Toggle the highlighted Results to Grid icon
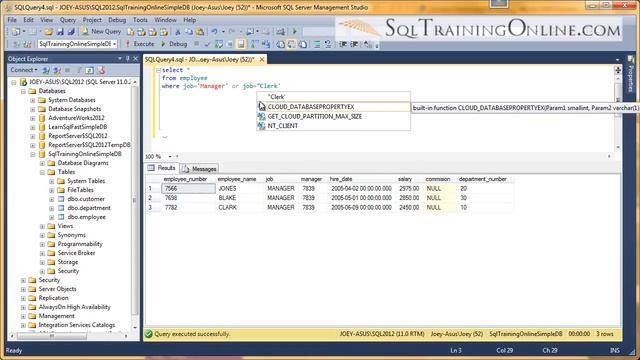The height and width of the screenshot is (360, 640). [x=291, y=44]
